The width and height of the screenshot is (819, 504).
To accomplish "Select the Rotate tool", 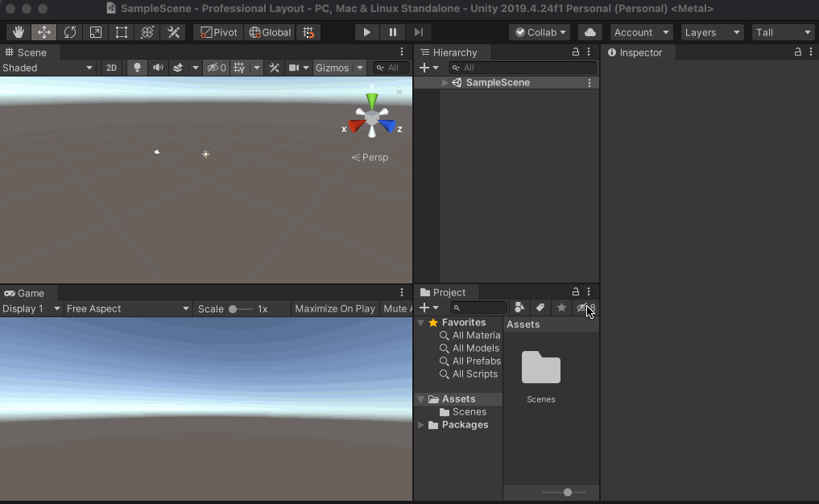I will pos(70,32).
